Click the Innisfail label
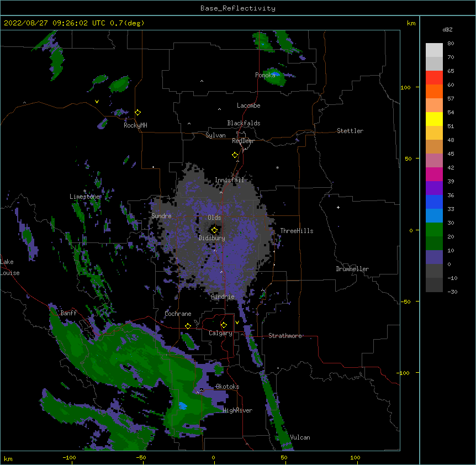 pyautogui.click(x=229, y=180)
